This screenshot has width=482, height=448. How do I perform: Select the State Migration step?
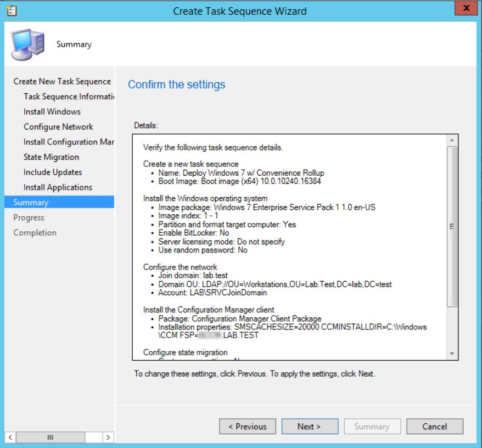point(52,157)
